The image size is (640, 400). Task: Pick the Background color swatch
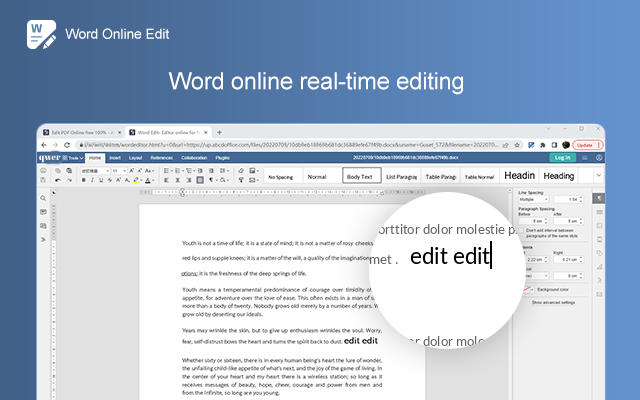524,287
